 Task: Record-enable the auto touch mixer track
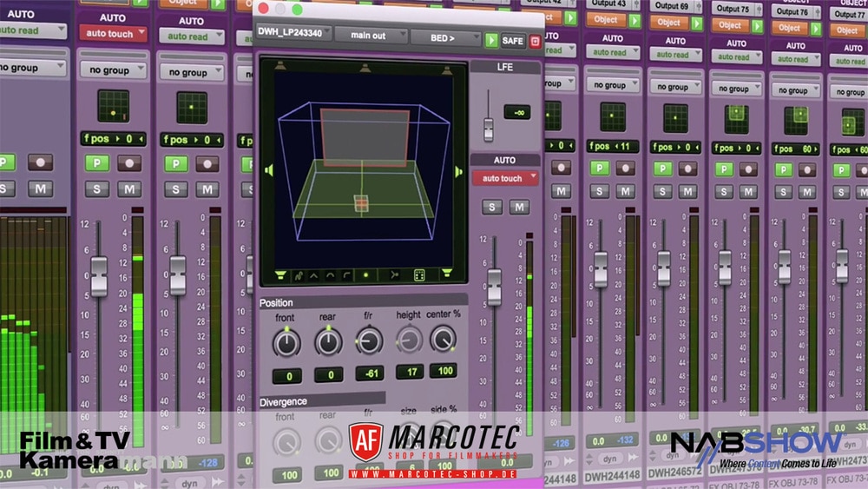tap(129, 163)
